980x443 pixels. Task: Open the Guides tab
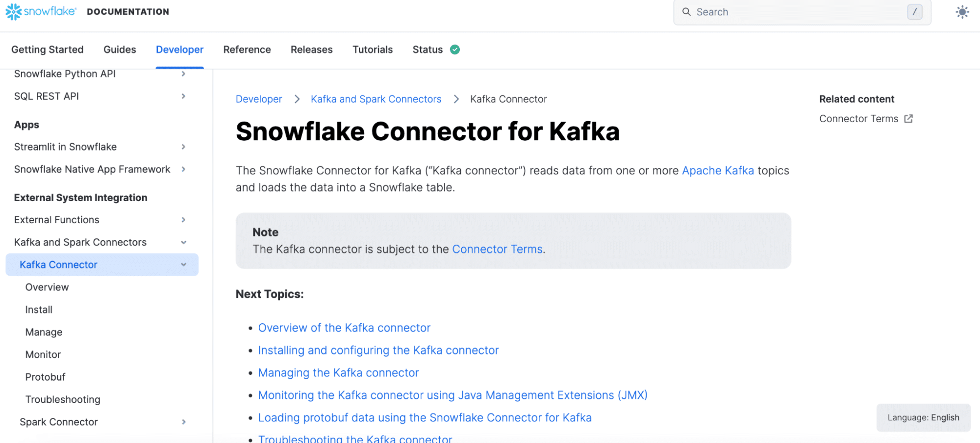coord(120,50)
